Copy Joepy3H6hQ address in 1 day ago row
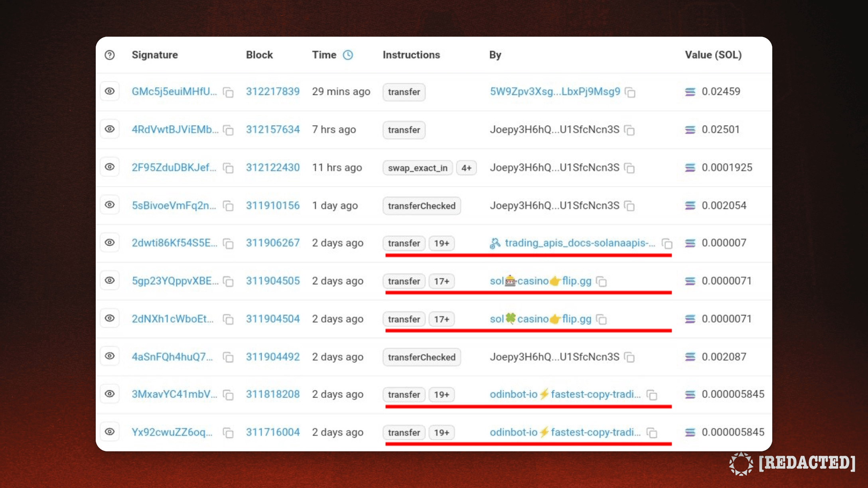Image resolution: width=868 pixels, height=488 pixels. point(629,206)
